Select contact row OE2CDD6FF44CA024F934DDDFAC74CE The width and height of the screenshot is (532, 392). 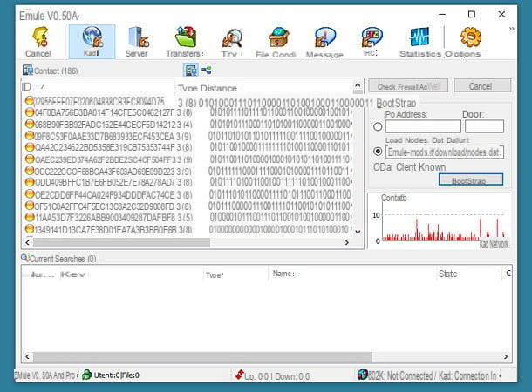click(188, 194)
